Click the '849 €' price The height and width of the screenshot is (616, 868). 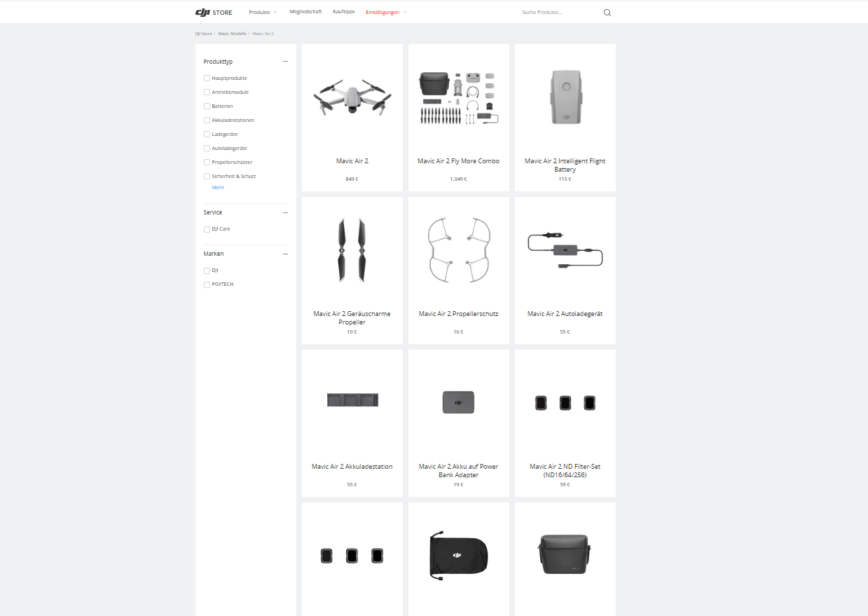pos(352,179)
